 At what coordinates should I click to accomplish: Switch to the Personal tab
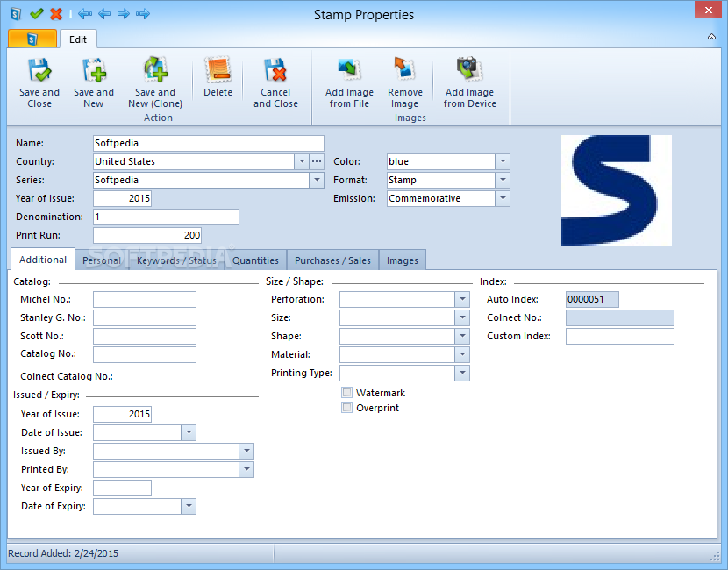[x=101, y=260]
